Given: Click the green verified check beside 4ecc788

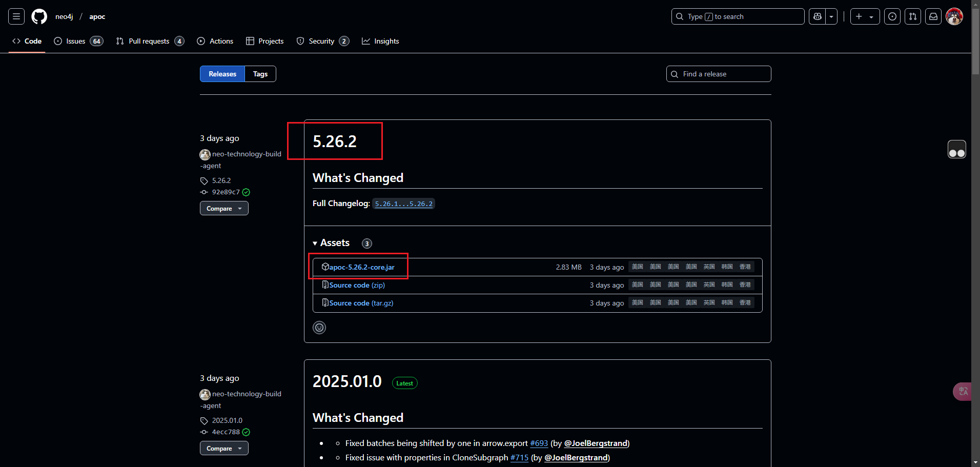Looking at the screenshot, I should (x=246, y=432).
